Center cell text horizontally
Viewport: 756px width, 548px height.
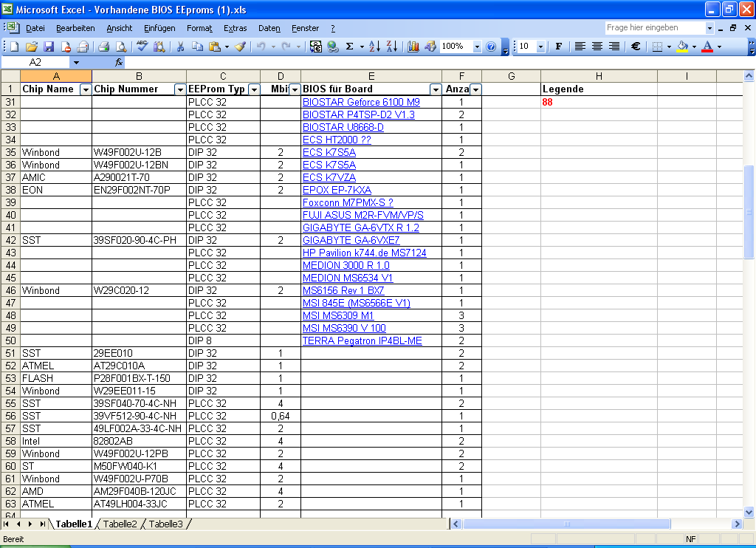[x=597, y=47]
